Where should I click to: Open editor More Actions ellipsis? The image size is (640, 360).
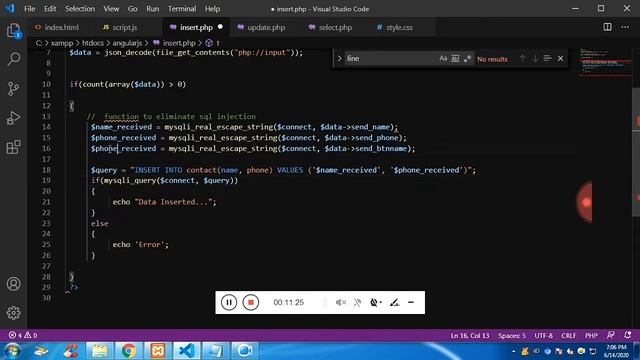point(625,27)
